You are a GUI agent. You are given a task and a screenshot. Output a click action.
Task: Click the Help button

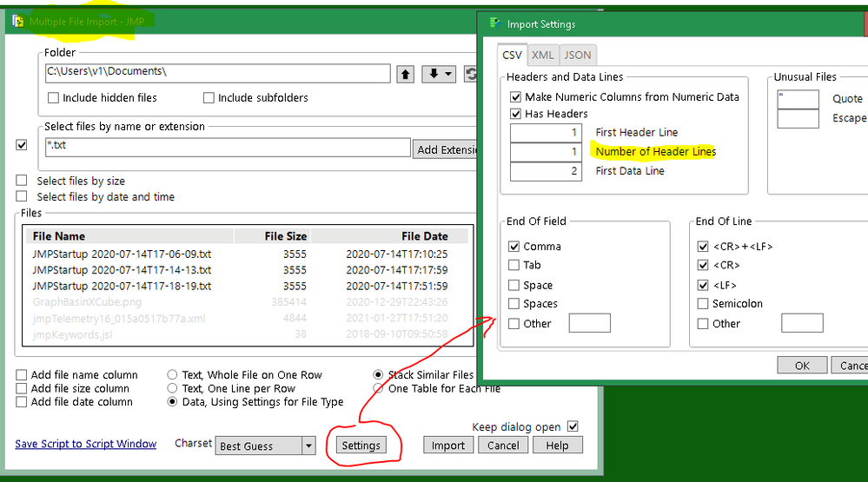(558, 446)
